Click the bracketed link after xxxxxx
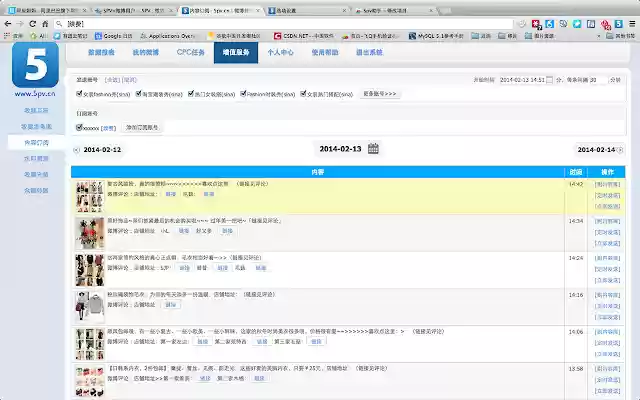Image resolution: width=640 pixels, height=400 pixels. pyautogui.click(x=109, y=128)
